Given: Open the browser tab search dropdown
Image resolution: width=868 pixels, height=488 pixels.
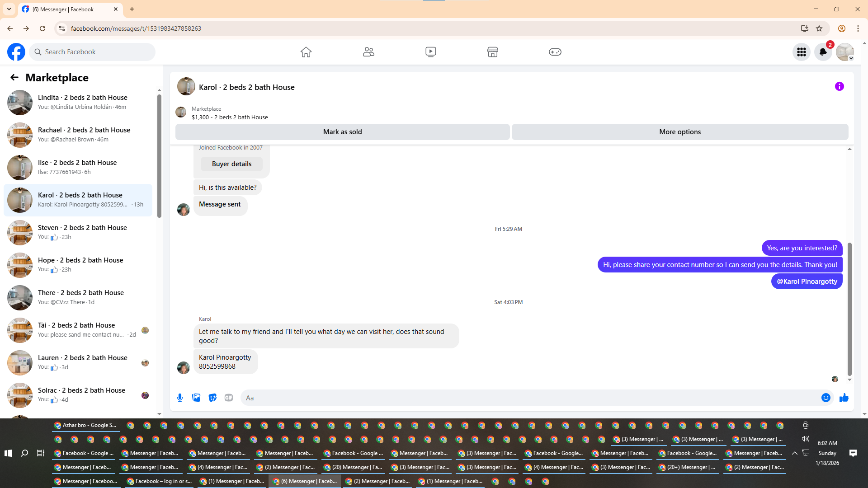Looking at the screenshot, I should point(9,9).
